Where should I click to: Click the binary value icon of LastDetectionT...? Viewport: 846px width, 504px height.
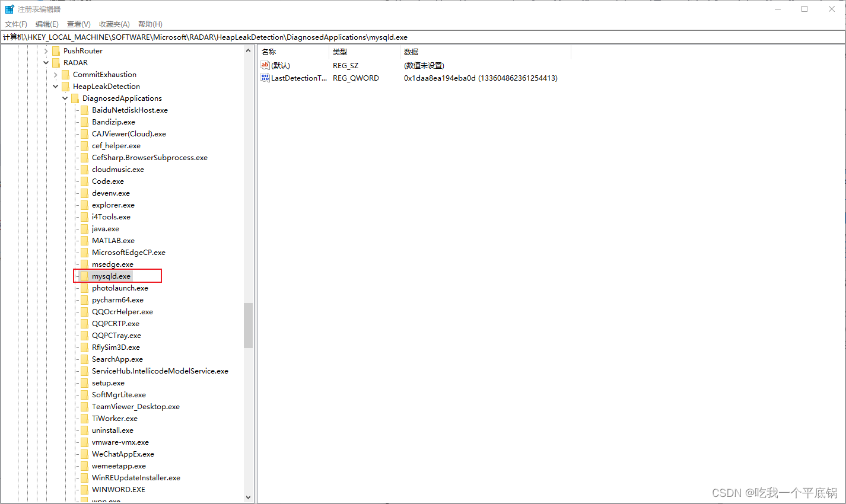pyautogui.click(x=265, y=78)
